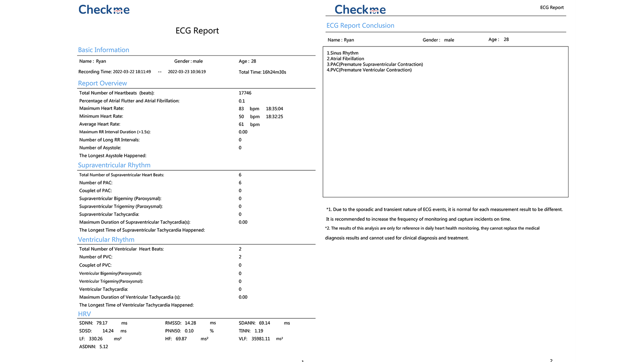This screenshot has height=362, width=644.
Task: Click 'Number of PVC:' label
Action: coord(96,257)
